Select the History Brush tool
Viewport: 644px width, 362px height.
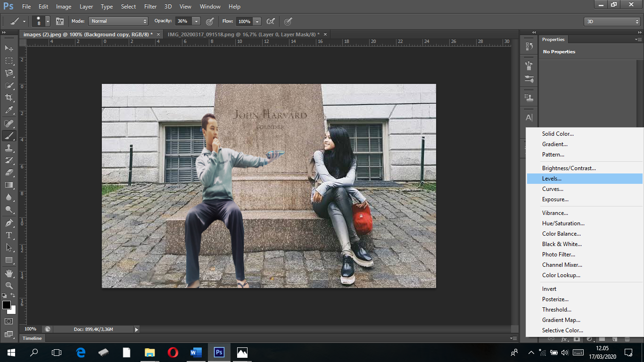9,160
